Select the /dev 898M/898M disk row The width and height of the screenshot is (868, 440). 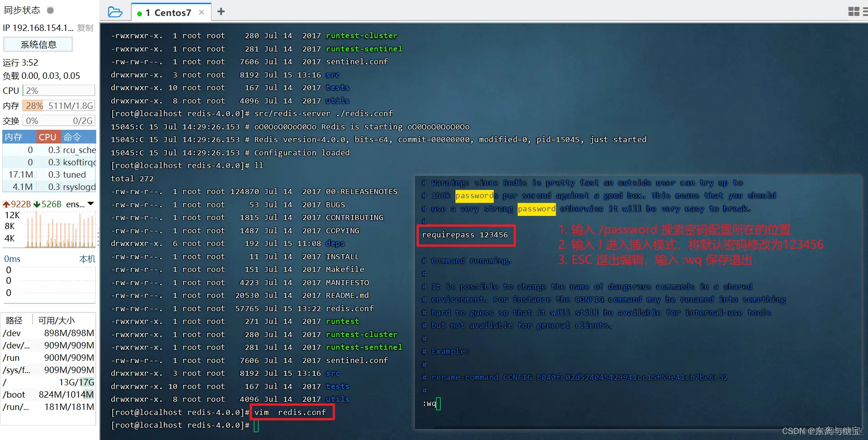(x=48, y=333)
